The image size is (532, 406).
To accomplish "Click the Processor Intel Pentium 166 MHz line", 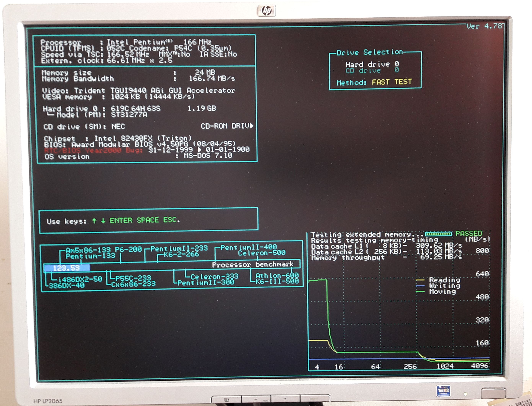I will [126, 42].
